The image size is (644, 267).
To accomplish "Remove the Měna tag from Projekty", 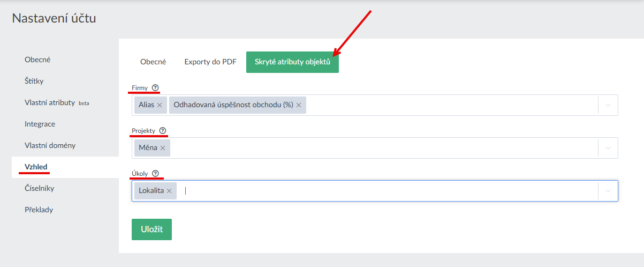I will pyautogui.click(x=163, y=148).
